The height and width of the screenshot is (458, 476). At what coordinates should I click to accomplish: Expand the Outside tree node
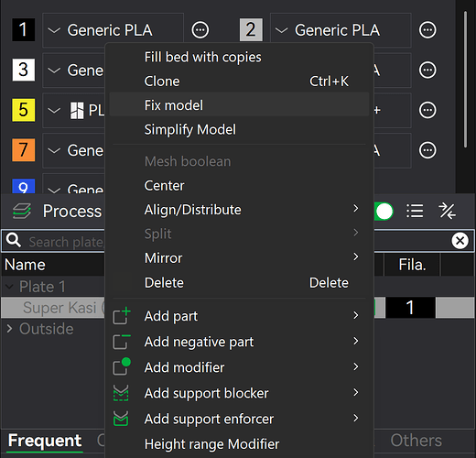tap(9, 329)
